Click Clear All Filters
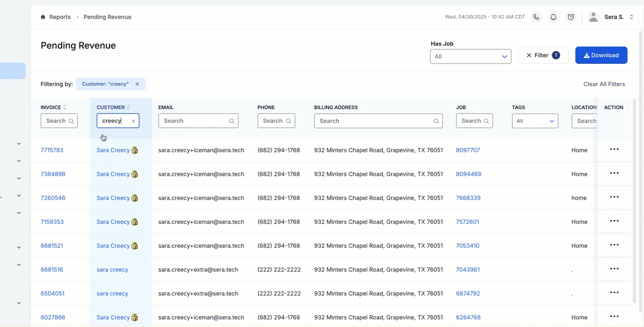The width and height of the screenshot is (644, 327). 604,84
